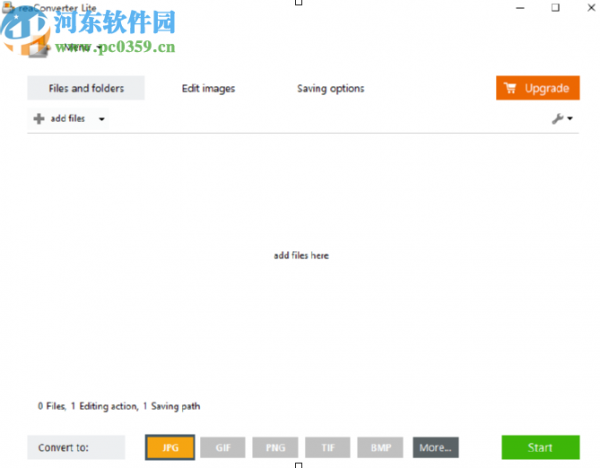Switch to the Files and folders tab
This screenshot has width=600, height=468.
point(86,88)
